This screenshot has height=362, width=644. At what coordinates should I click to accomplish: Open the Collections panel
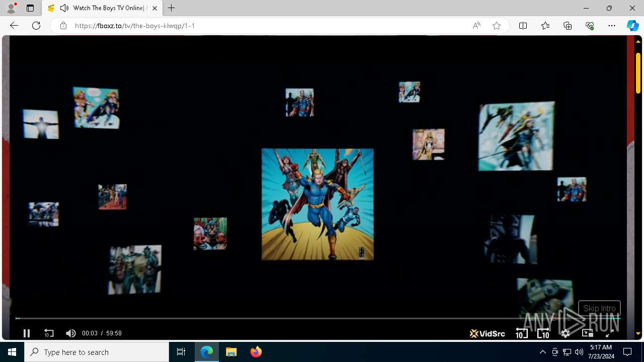coord(568,26)
